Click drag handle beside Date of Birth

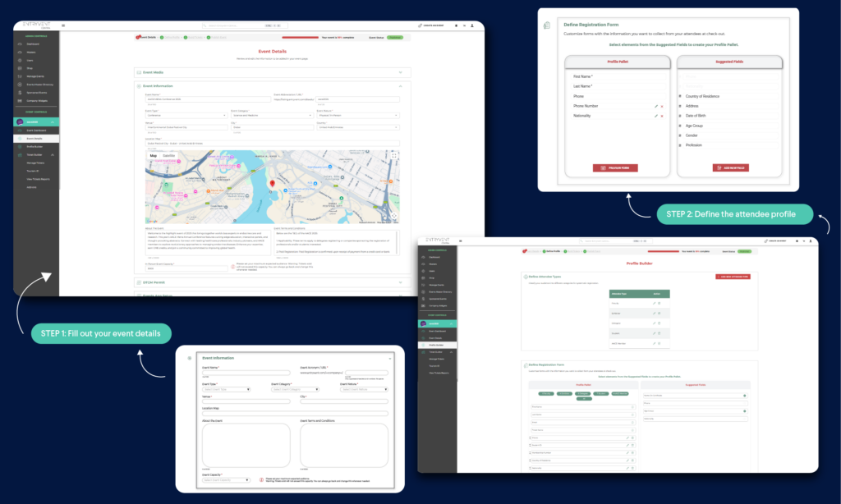(680, 116)
